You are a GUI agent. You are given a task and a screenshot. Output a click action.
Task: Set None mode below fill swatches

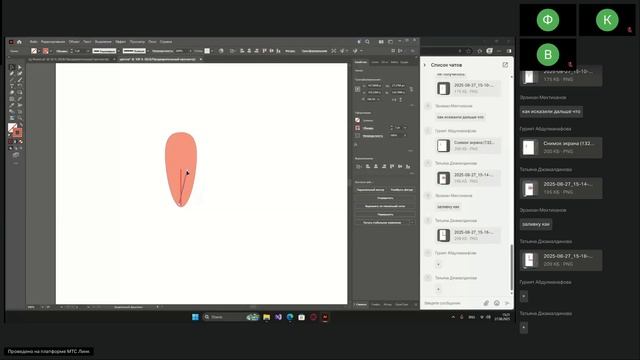point(20,142)
